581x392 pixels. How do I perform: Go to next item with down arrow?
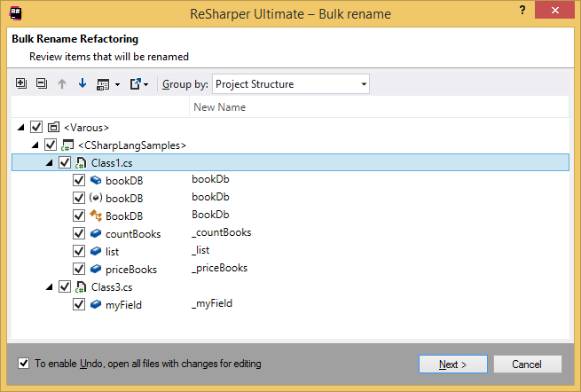click(82, 84)
